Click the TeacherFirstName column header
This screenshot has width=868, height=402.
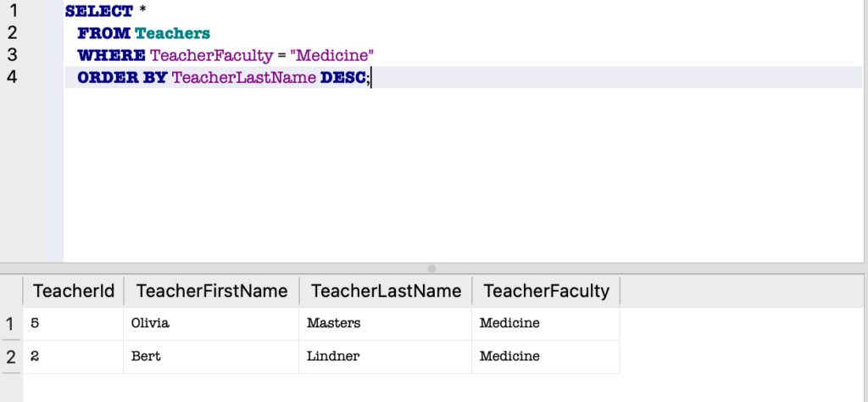pos(212,291)
